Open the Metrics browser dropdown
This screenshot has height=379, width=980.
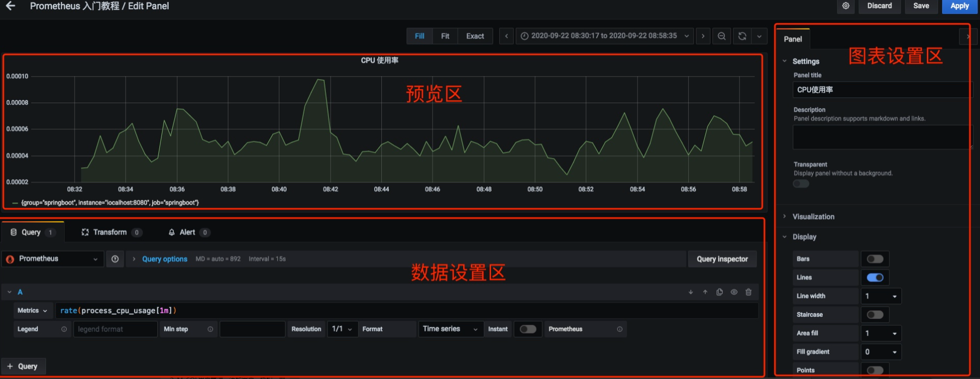[x=33, y=311]
